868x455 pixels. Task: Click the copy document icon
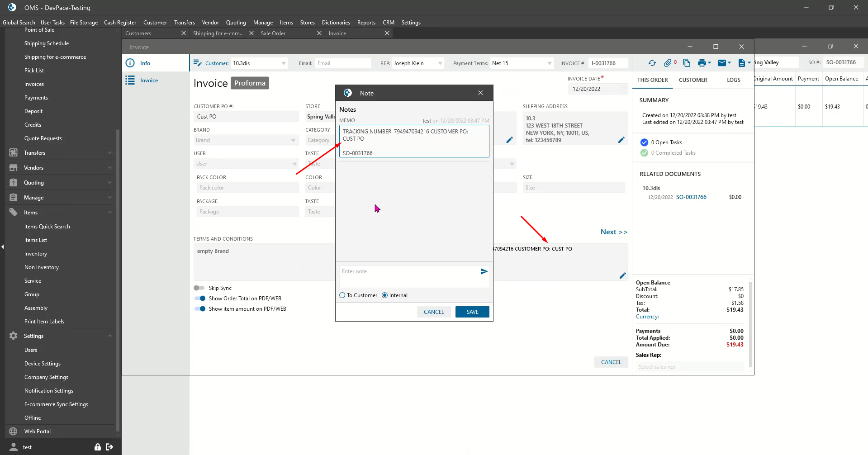[687, 63]
